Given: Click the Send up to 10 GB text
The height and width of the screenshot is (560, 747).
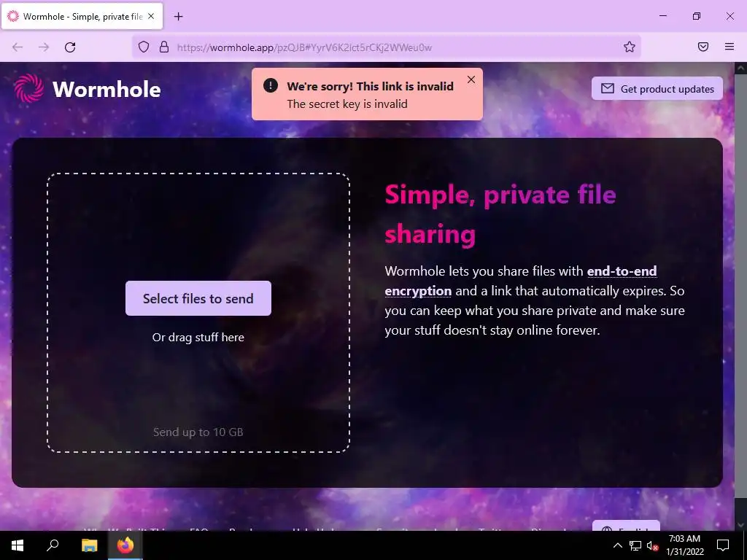Looking at the screenshot, I should click(x=198, y=432).
